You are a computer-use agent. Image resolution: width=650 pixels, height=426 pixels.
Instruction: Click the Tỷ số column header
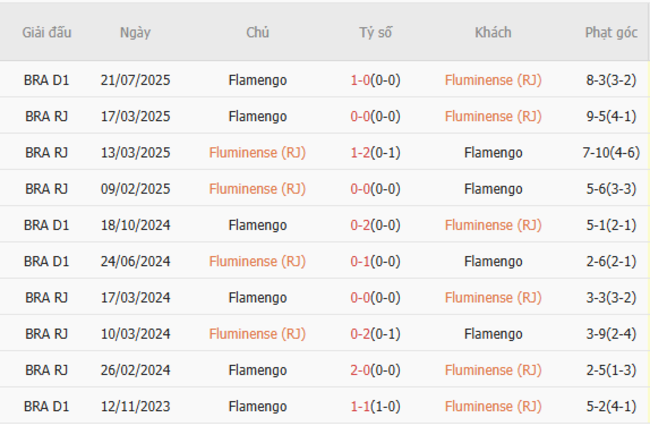coord(375,32)
